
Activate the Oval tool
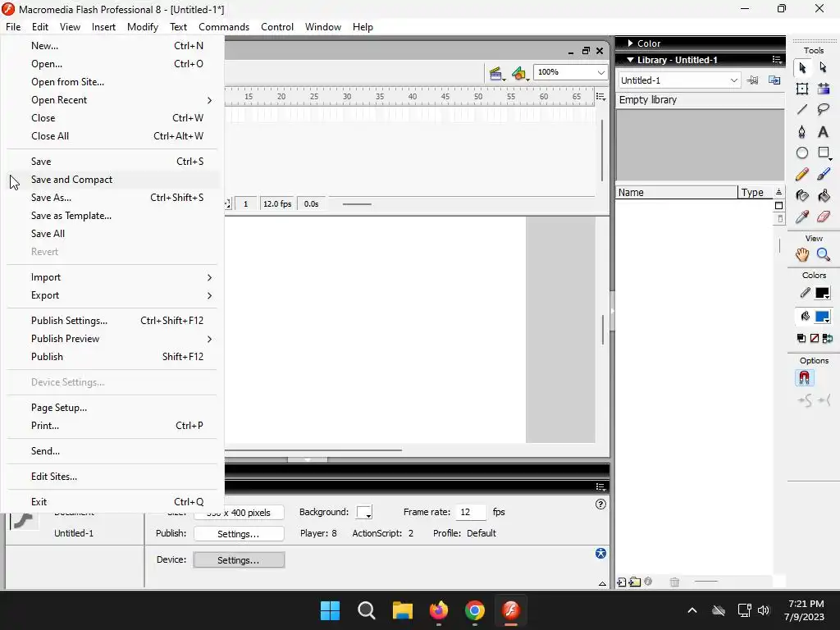802,153
